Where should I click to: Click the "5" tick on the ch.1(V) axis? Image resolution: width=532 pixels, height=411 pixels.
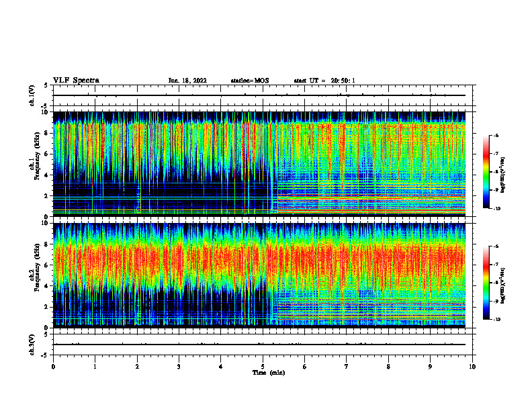[x=46, y=85]
